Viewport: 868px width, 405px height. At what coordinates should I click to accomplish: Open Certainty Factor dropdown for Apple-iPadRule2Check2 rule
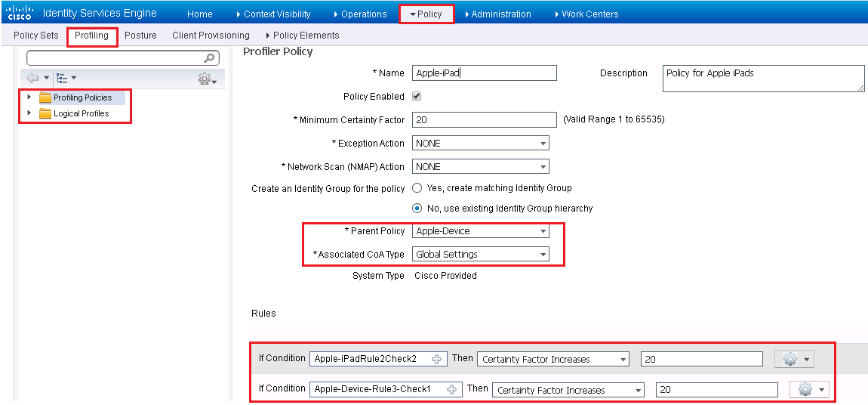pyautogui.click(x=553, y=359)
